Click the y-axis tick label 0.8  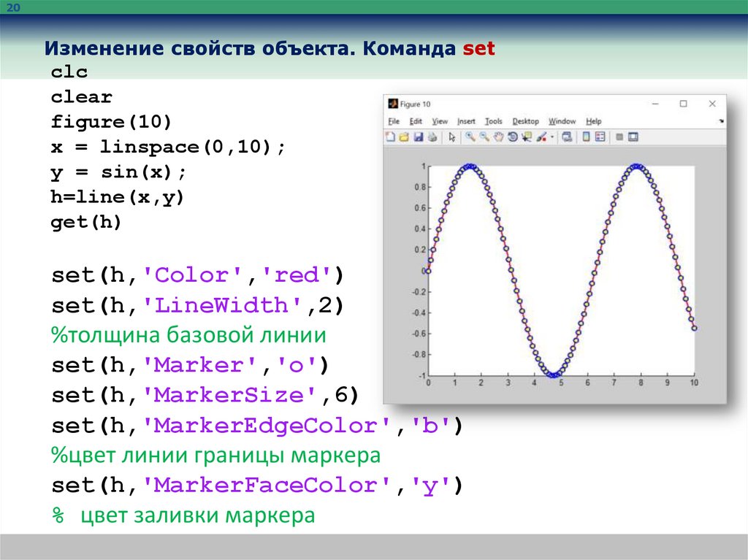tap(419, 187)
